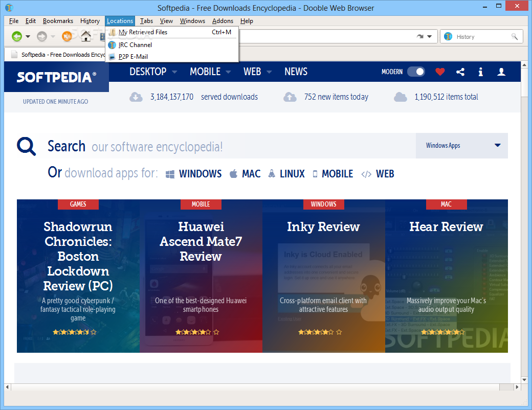
Task: Open the View menu
Action: 166,21
